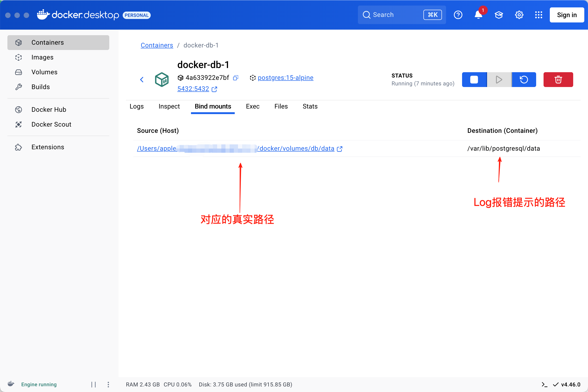The width and height of the screenshot is (588, 392).
Task: Switch to the Exec tab
Action: [x=253, y=106]
